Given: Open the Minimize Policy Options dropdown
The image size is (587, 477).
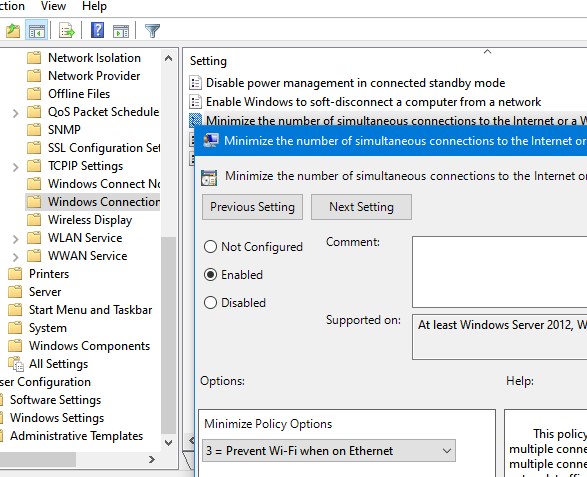Looking at the screenshot, I should click(329, 450).
